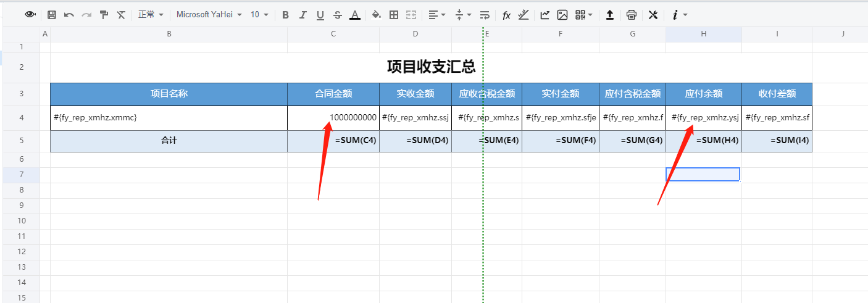Viewport: 868px width, 303px height.
Task: Select column A header
Action: (x=45, y=34)
